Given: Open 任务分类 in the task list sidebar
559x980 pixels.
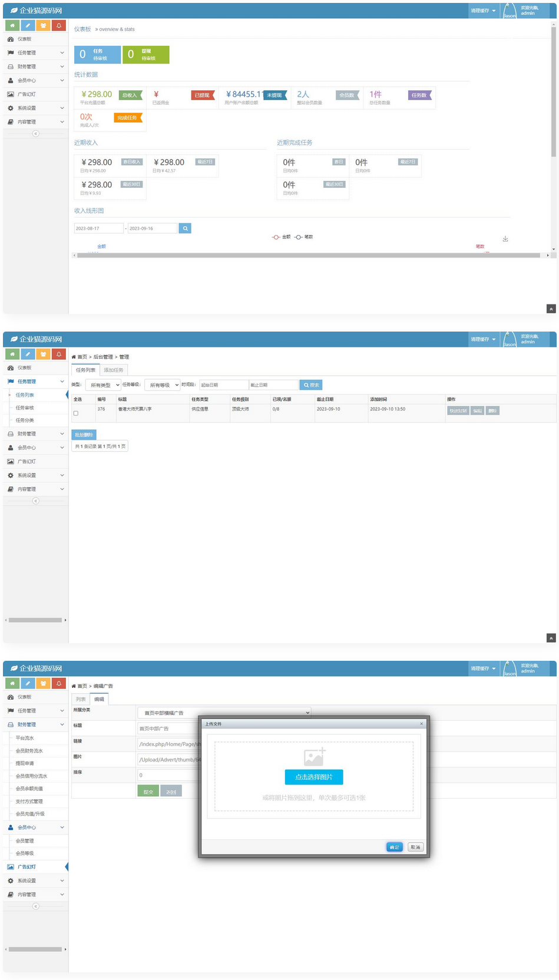Looking at the screenshot, I should 25,420.
